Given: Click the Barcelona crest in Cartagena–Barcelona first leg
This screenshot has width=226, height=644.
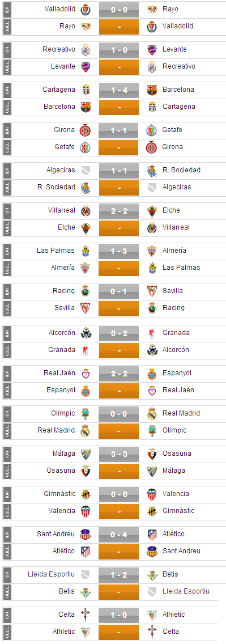Looking at the screenshot, I should [152, 90].
